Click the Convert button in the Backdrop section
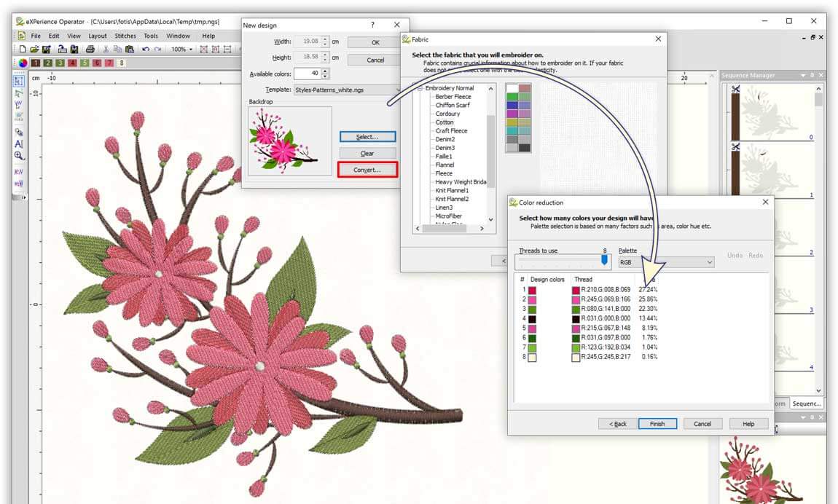 pos(368,169)
